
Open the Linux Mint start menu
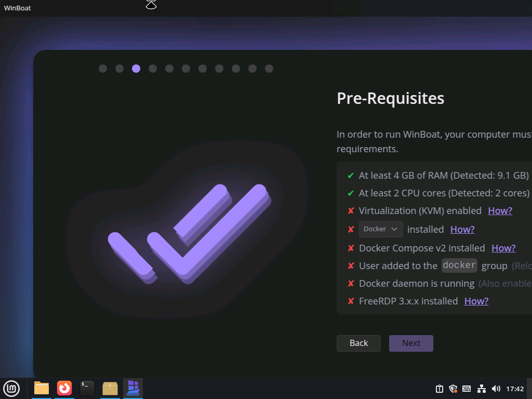11,388
